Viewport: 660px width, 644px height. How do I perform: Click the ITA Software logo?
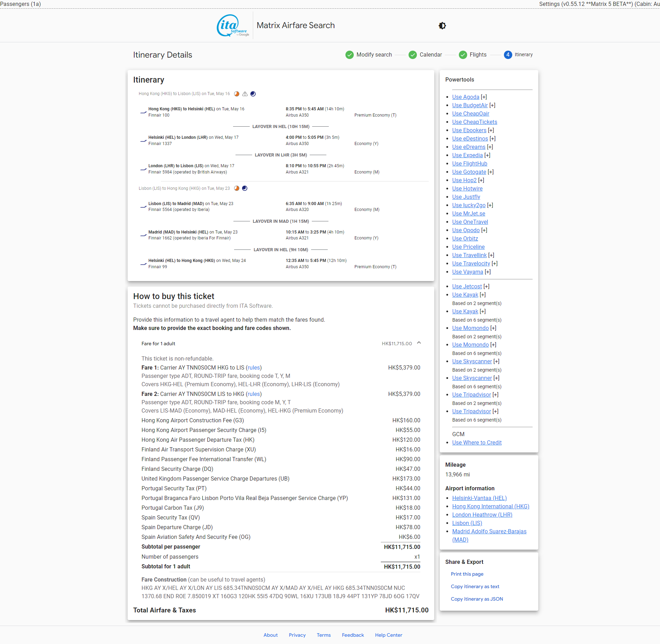[x=233, y=25]
